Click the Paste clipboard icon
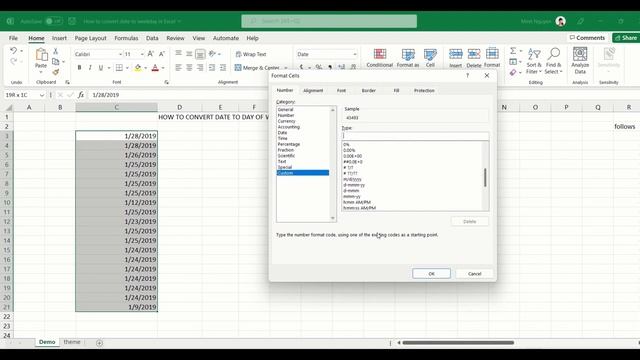This screenshot has width=640, height=360. click(41, 55)
